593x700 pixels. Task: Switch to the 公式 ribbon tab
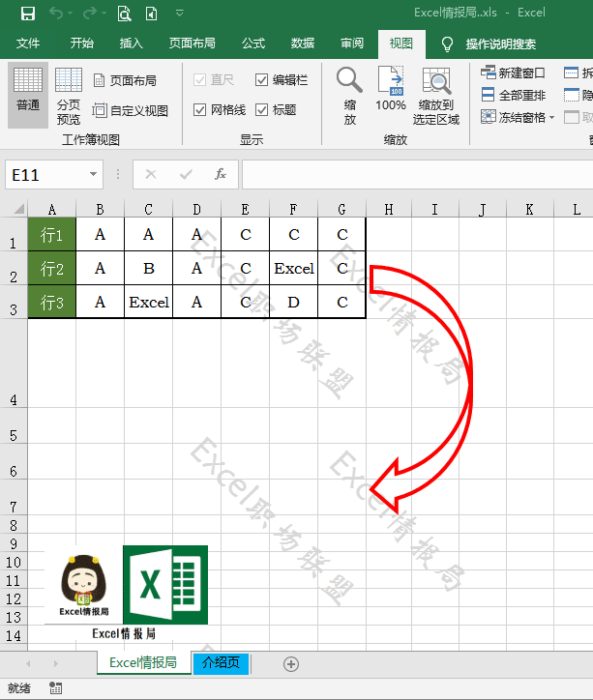[x=253, y=44]
